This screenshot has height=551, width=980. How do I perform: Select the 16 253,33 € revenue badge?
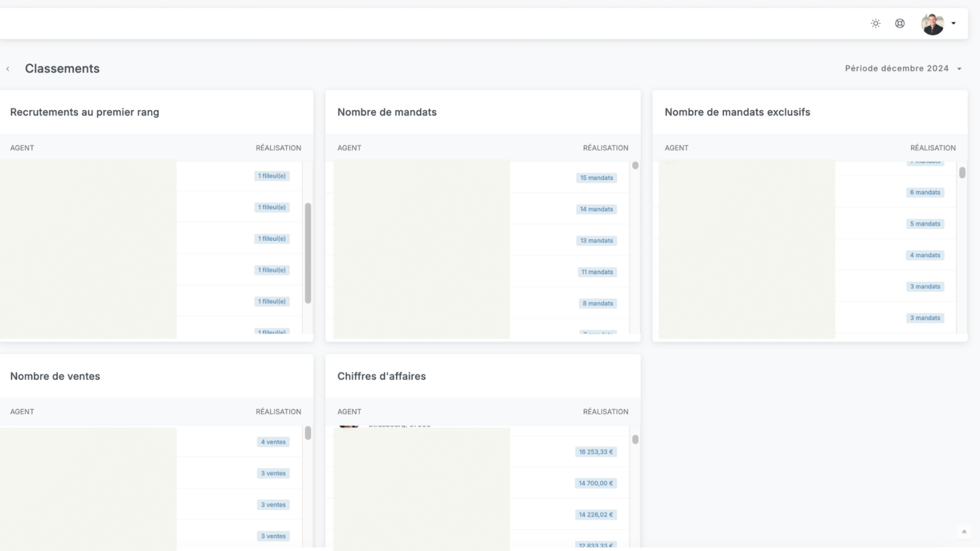click(x=596, y=452)
